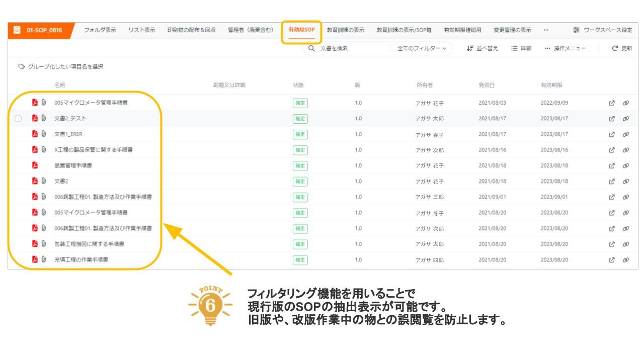Expand the 操作メニュー options
Viewport: 644px width, 362px height.
pyautogui.click(x=565, y=48)
